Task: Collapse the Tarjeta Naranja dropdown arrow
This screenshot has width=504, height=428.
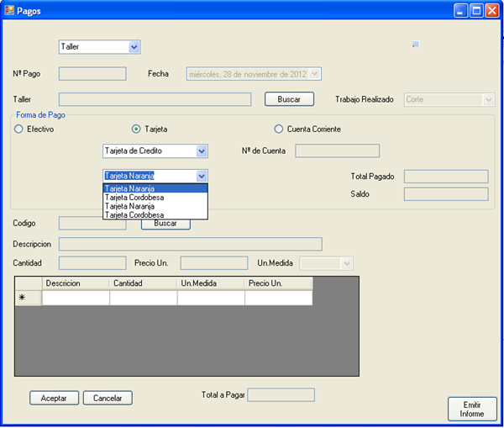Action: [x=201, y=176]
